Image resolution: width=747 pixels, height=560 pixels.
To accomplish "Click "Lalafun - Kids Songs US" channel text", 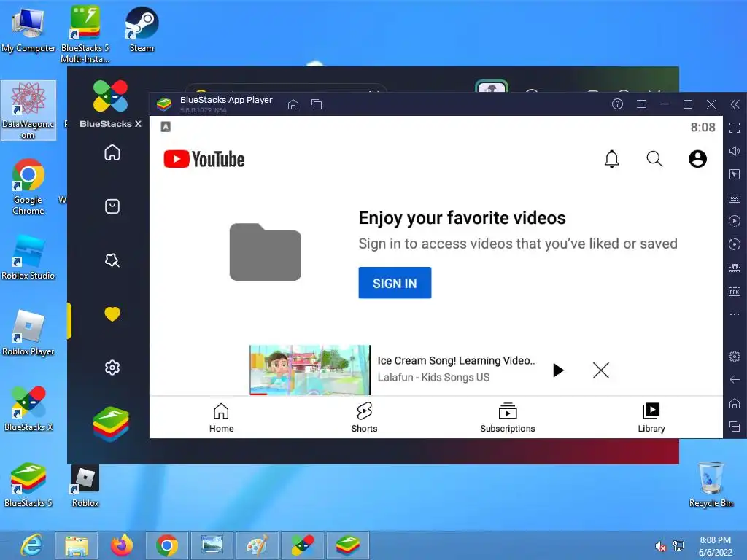I will coord(433,377).
